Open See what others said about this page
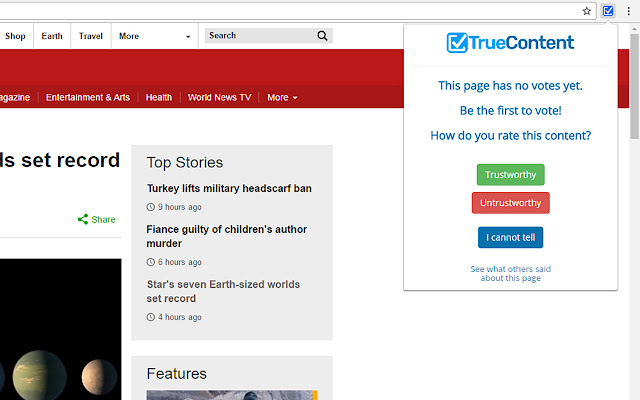 (x=510, y=273)
